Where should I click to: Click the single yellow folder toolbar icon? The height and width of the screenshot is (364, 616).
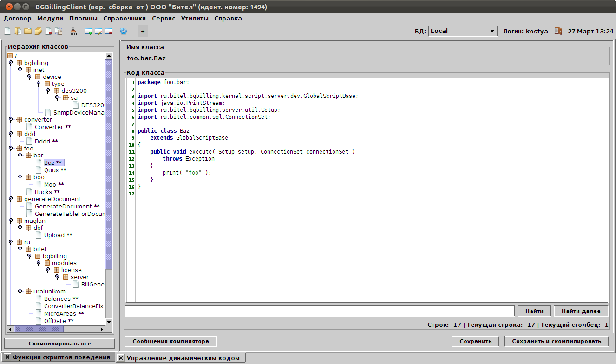click(x=28, y=31)
